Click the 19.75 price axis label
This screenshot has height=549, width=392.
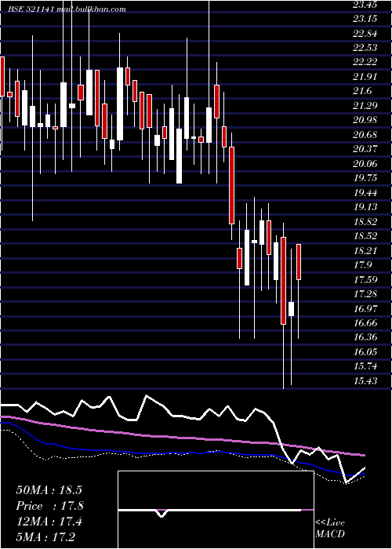(x=365, y=178)
